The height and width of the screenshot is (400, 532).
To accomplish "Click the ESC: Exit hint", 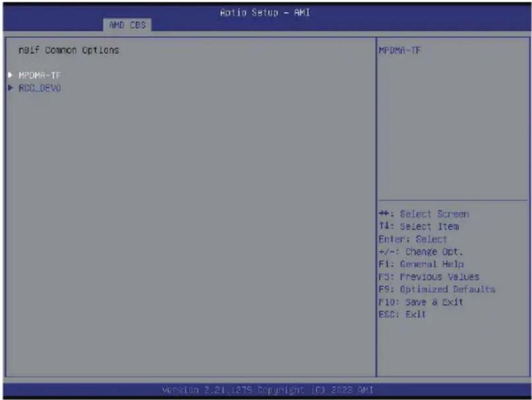I will [x=402, y=315].
